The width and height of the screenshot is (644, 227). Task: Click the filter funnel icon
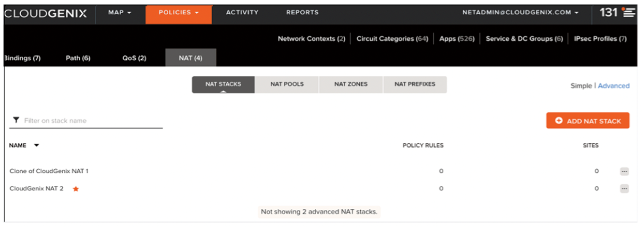pyautogui.click(x=16, y=120)
